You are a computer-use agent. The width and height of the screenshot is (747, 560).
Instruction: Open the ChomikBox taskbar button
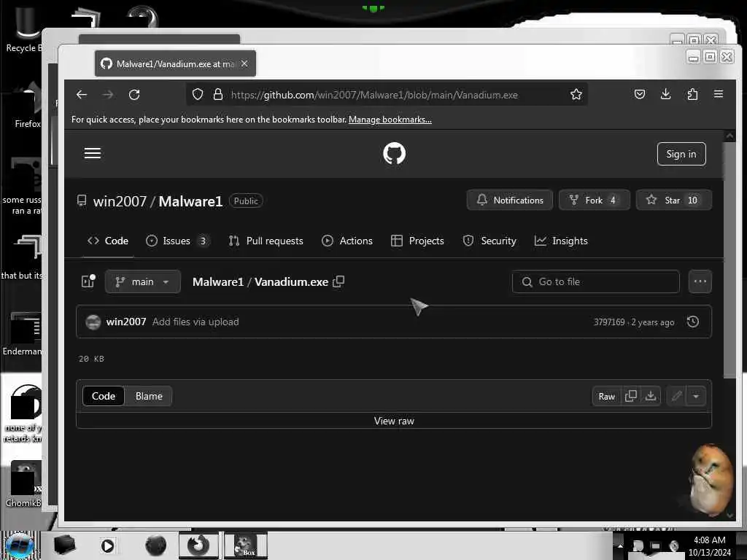coord(246,545)
